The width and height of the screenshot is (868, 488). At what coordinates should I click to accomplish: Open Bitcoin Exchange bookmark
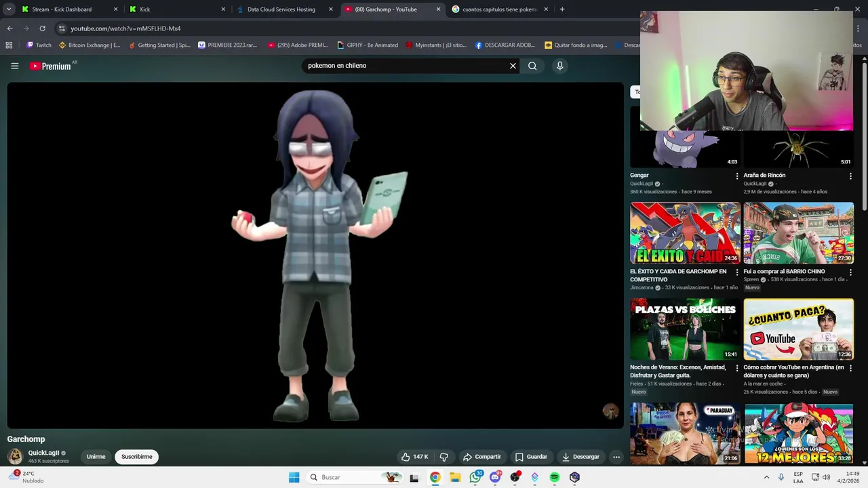tap(90, 45)
